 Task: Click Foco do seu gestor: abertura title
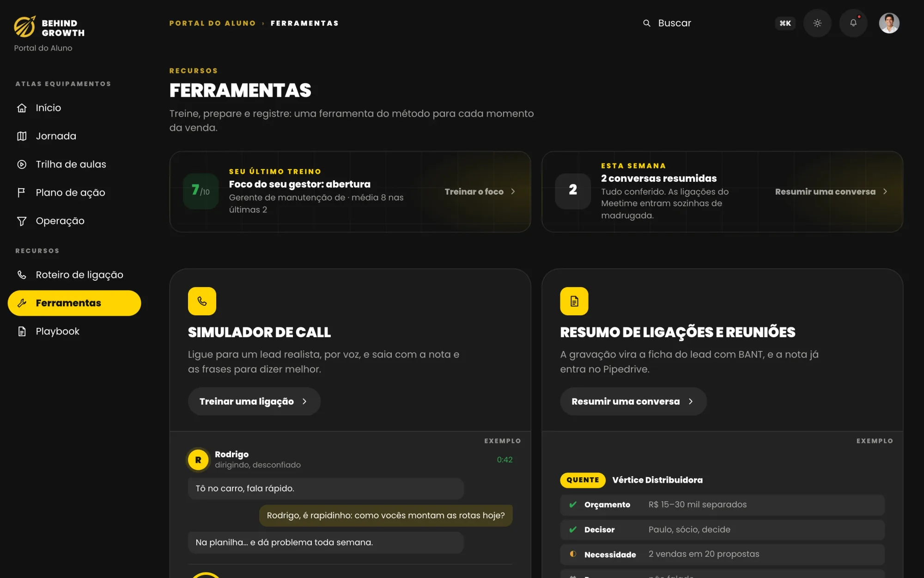pyautogui.click(x=300, y=184)
